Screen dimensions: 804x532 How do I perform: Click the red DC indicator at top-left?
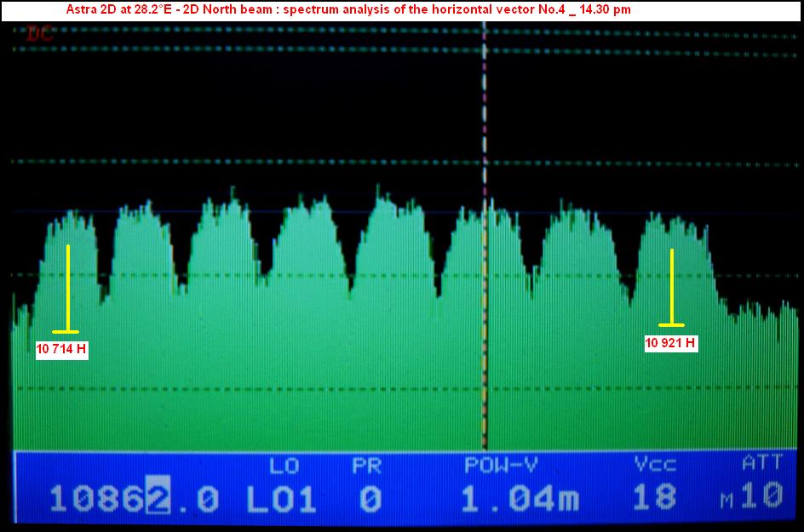click(x=39, y=33)
